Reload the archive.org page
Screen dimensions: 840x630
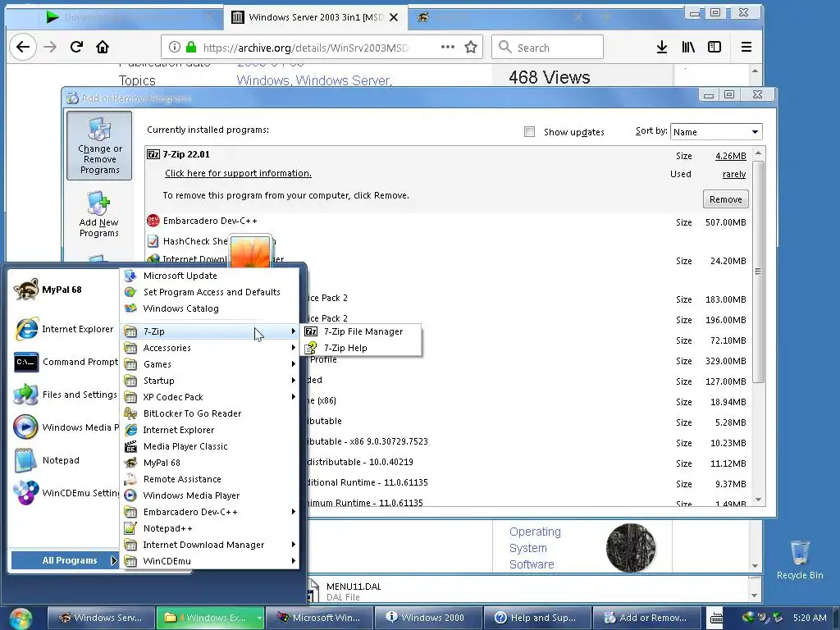click(76, 47)
